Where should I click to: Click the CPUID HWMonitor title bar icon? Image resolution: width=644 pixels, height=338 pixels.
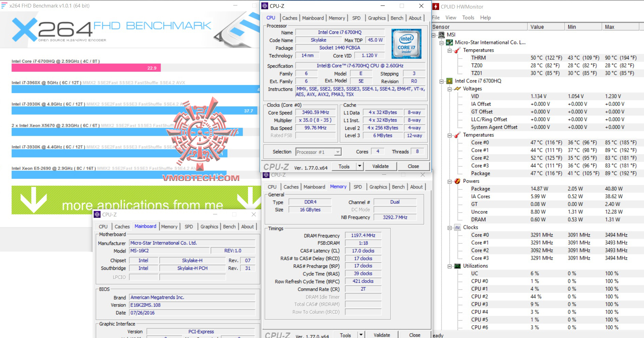click(436, 7)
